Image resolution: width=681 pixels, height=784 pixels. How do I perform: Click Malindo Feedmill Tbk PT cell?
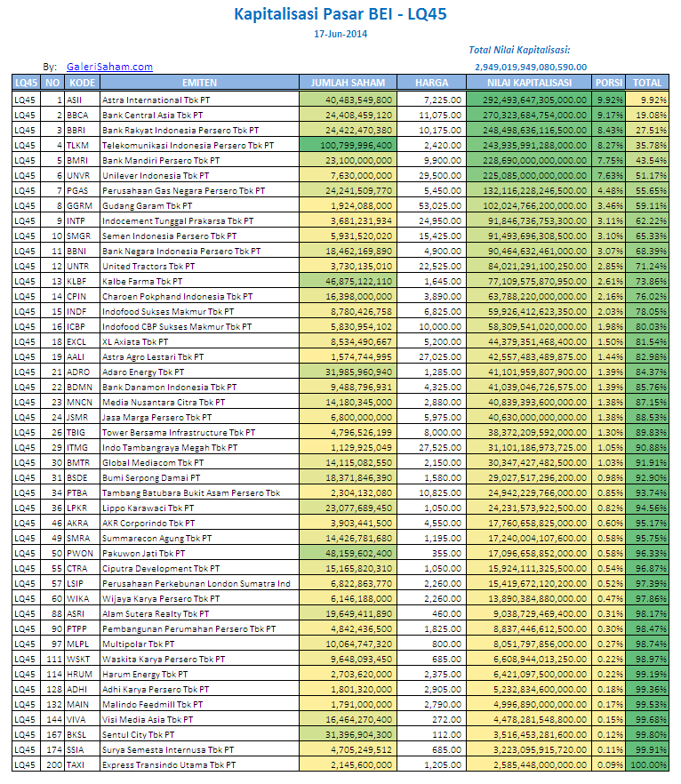(x=199, y=705)
